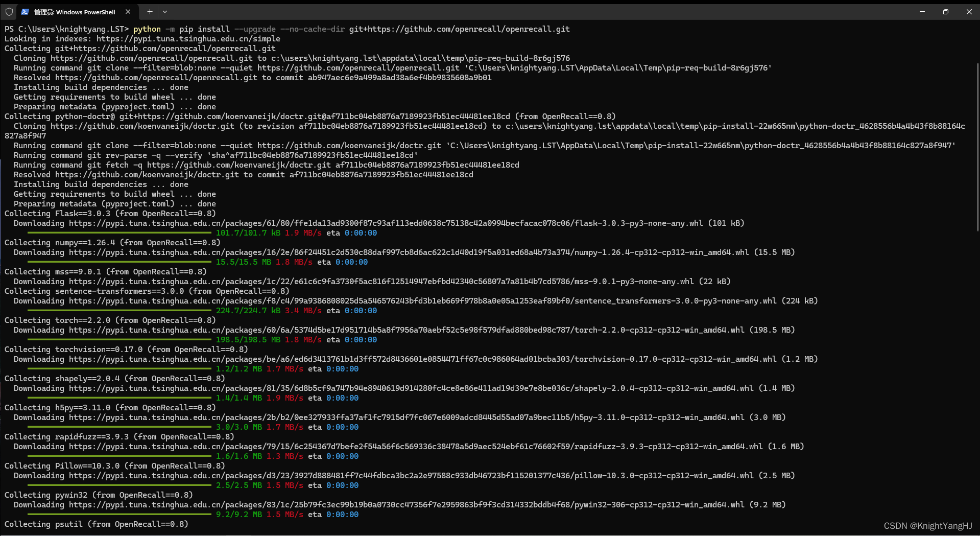Viewport: 980px width, 536px height.
Task: Minimize the terminal window
Action: 922,12
